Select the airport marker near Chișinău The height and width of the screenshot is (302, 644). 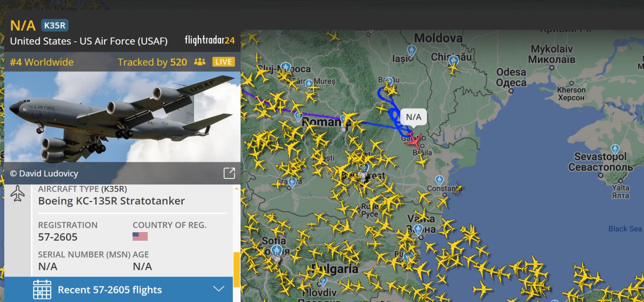click(453, 61)
